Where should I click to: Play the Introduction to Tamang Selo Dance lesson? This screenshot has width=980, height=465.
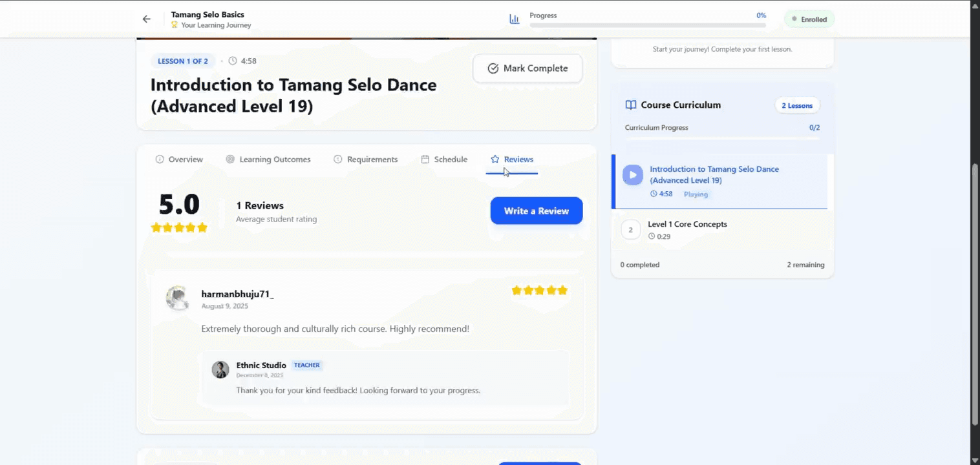click(633, 175)
